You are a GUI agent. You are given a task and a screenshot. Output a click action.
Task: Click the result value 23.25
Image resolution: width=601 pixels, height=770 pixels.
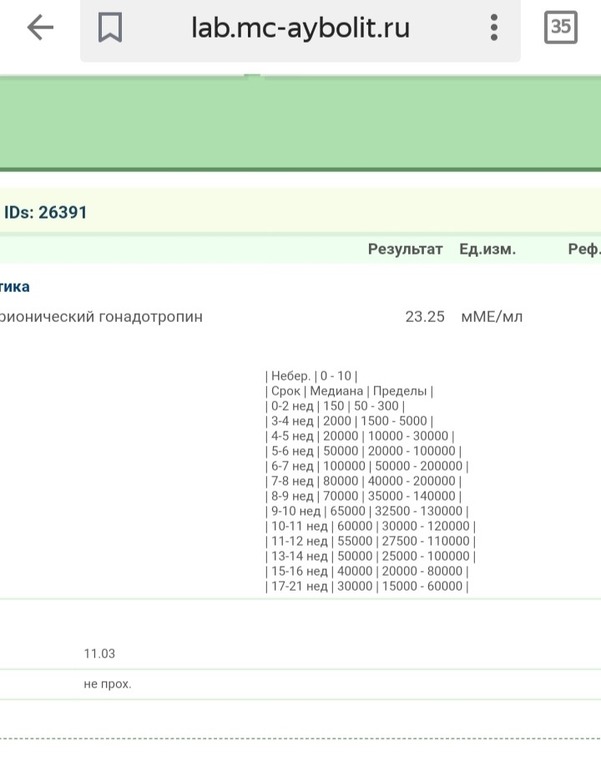(x=424, y=316)
